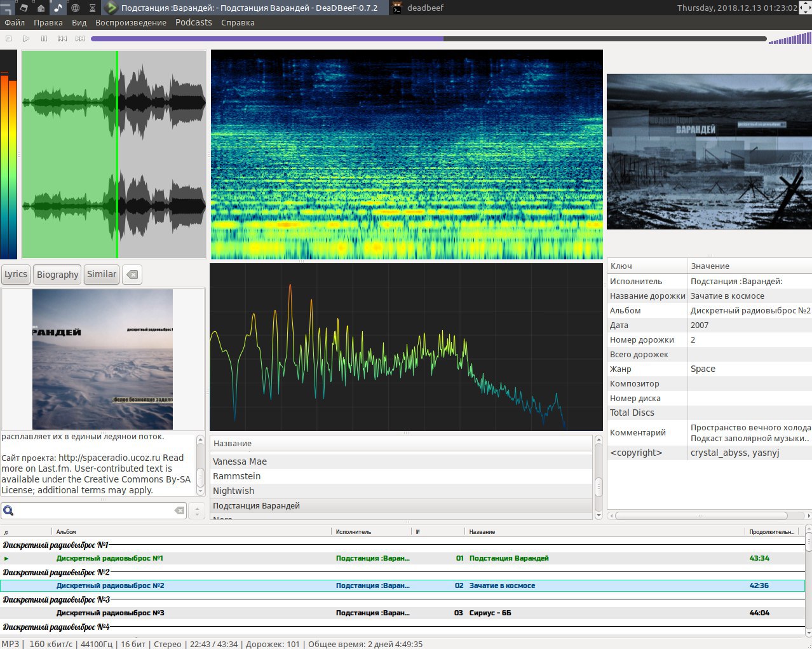This screenshot has height=649, width=812.
Task: Click the album cover art at right
Action: point(709,151)
